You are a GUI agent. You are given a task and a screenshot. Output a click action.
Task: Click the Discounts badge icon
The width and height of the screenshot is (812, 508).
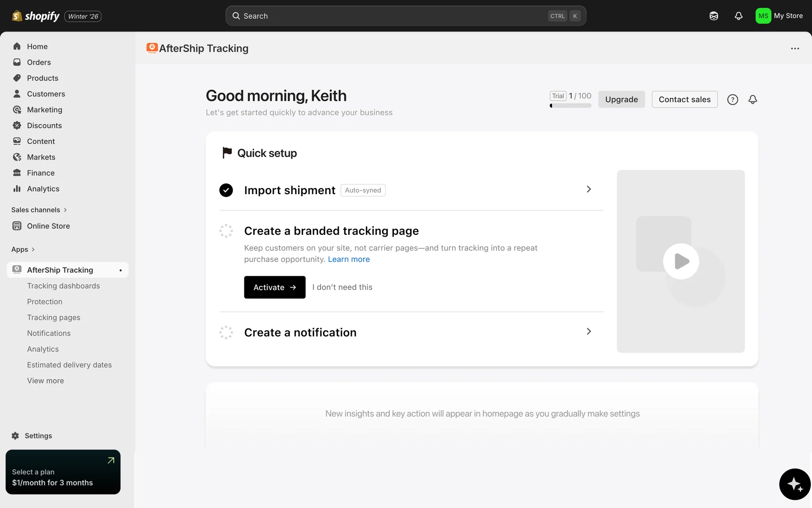(17, 125)
